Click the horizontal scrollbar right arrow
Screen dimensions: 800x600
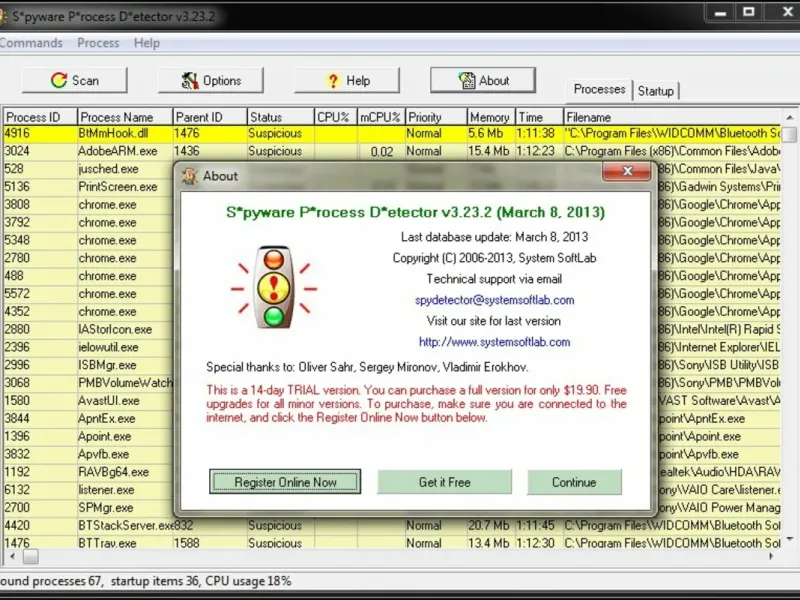tap(771, 556)
